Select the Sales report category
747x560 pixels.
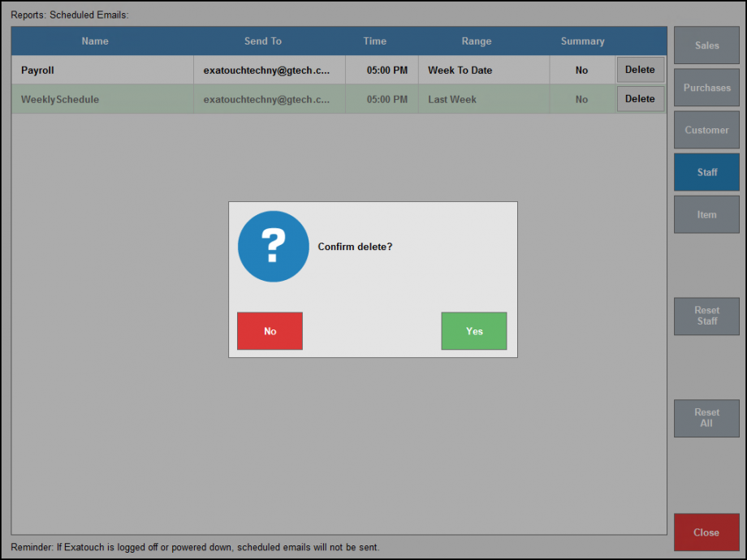(706, 45)
